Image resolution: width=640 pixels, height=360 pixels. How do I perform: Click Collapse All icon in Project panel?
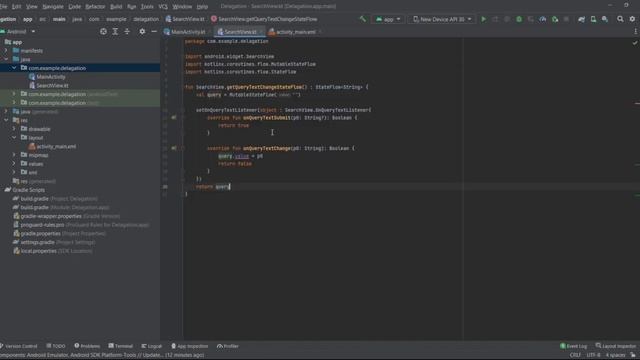pos(127,31)
